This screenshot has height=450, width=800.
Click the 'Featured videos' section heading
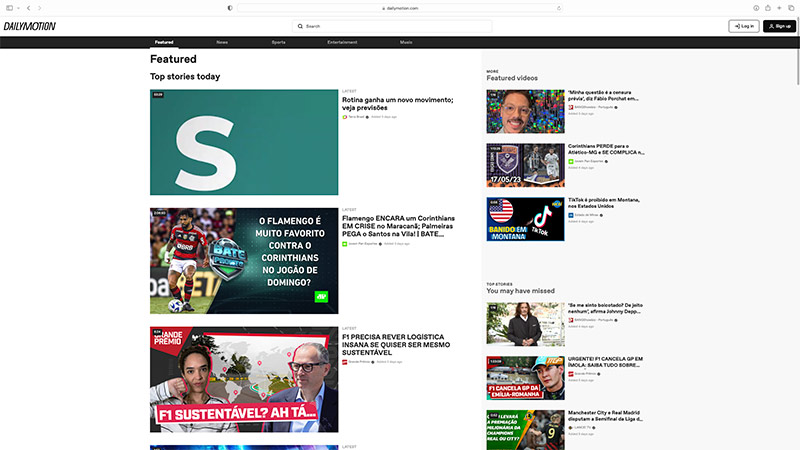[512, 78]
